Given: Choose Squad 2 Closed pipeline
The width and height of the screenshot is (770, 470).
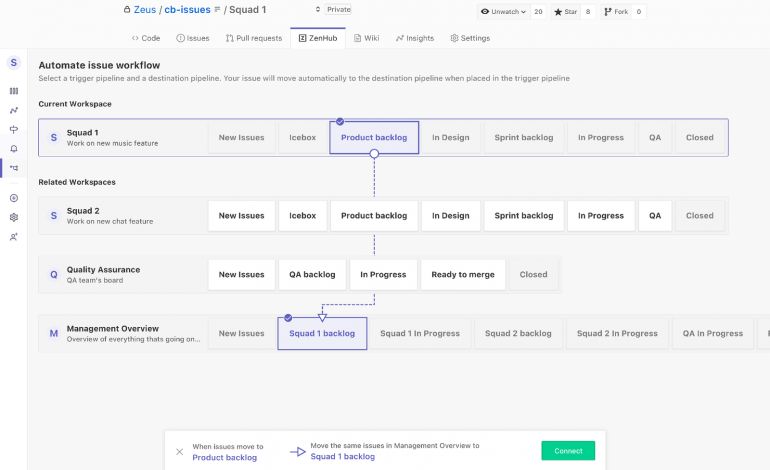Looking at the screenshot, I should [x=699, y=216].
